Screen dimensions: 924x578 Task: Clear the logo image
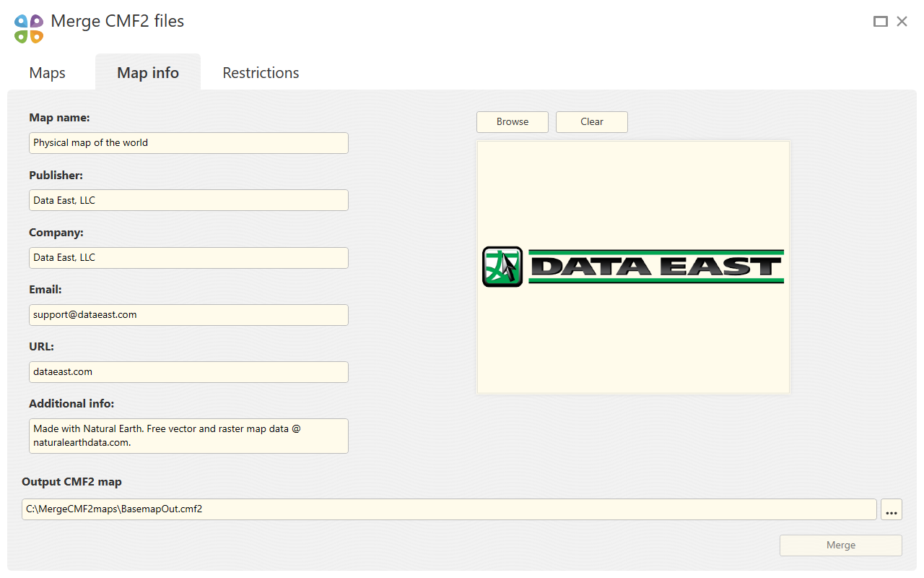[592, 122]
